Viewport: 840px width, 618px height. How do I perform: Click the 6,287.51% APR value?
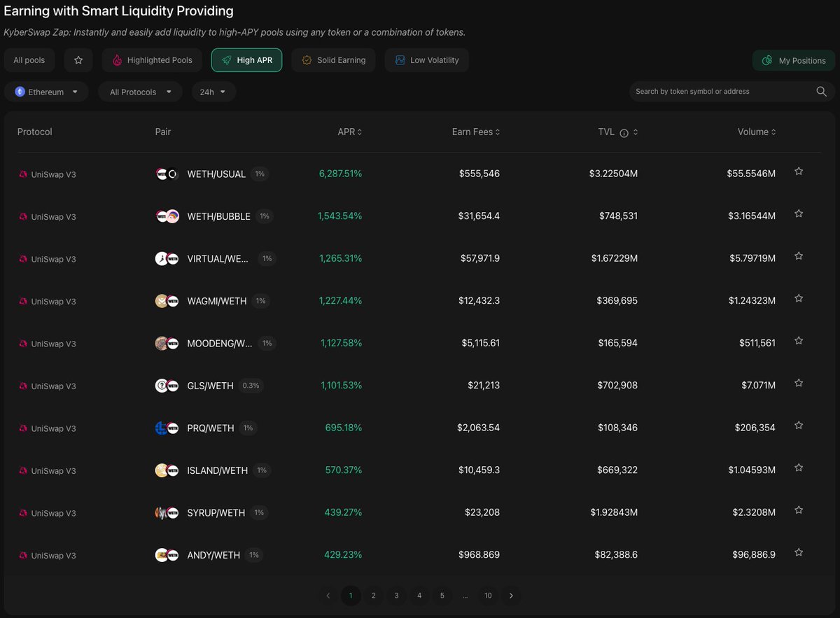pos(341,174)
